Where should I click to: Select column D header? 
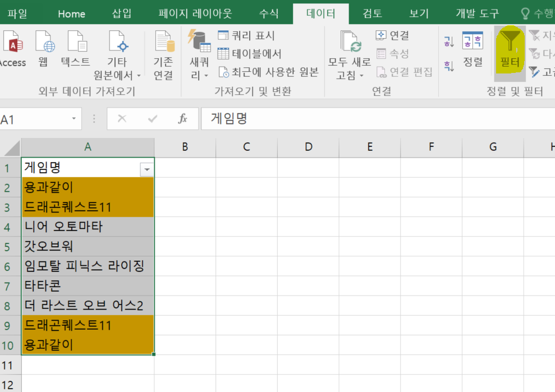(x=308, y=147)
